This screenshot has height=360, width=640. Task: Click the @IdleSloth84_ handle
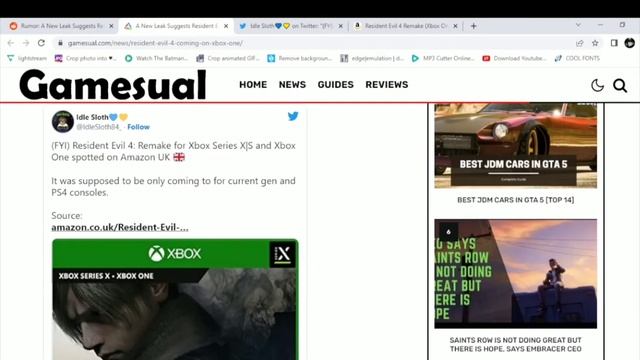pyautogui.click(x=99, y=127)
